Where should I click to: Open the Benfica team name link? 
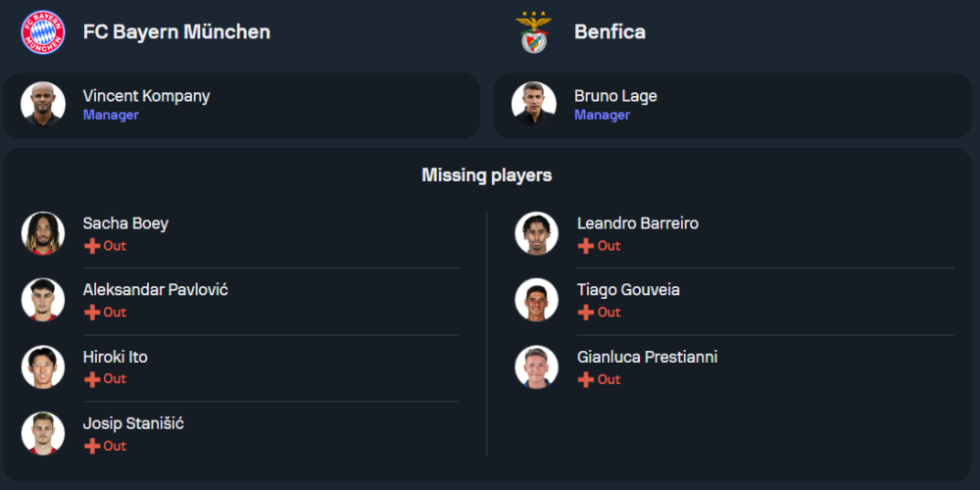point(610,32)
